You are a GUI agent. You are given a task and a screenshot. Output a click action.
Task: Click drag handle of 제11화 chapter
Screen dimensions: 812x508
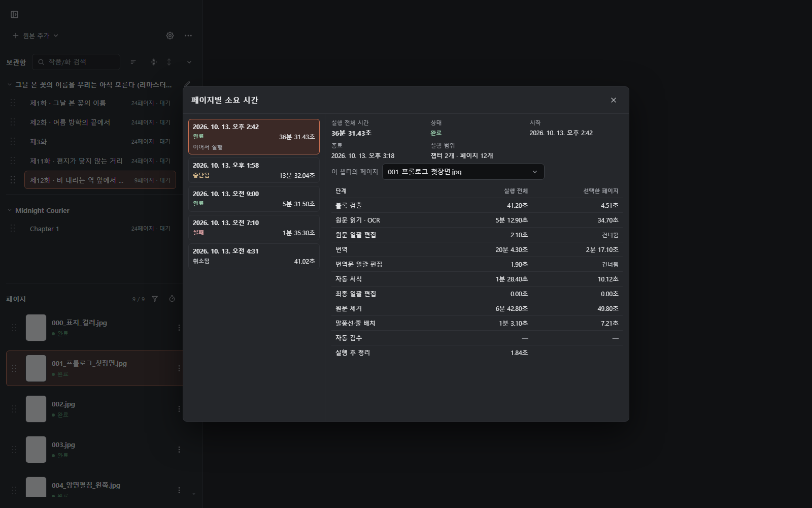(13, 161)
